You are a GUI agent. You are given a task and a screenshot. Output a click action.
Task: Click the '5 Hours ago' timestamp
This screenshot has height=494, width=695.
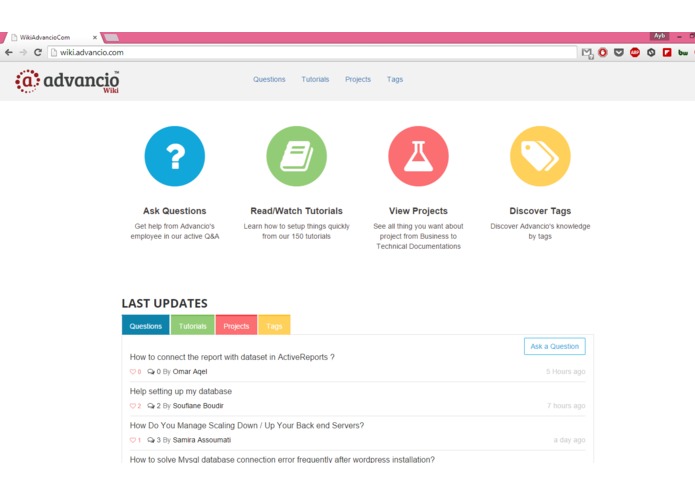tap(566, 372)
